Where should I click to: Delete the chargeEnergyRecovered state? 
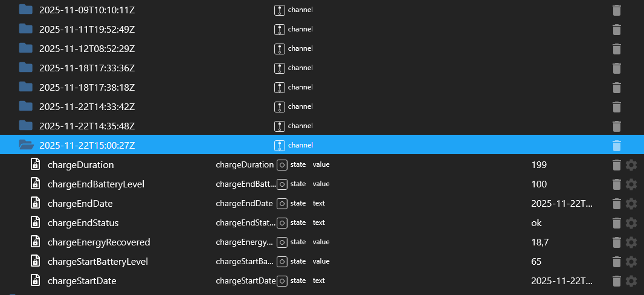(x=616, y=242)
